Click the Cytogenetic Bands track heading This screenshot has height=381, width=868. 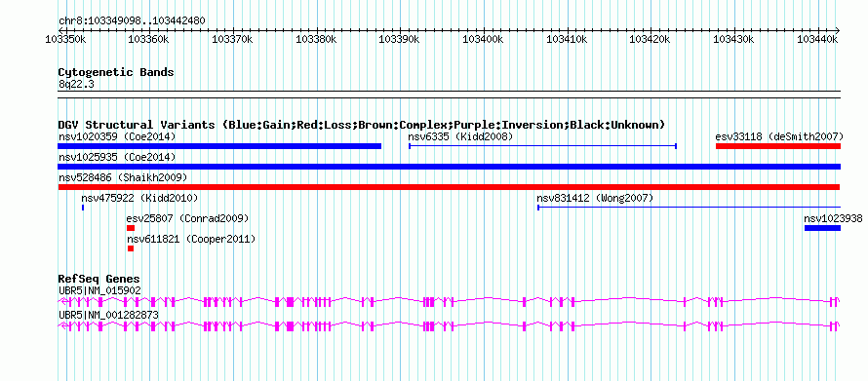click(116, 72)
